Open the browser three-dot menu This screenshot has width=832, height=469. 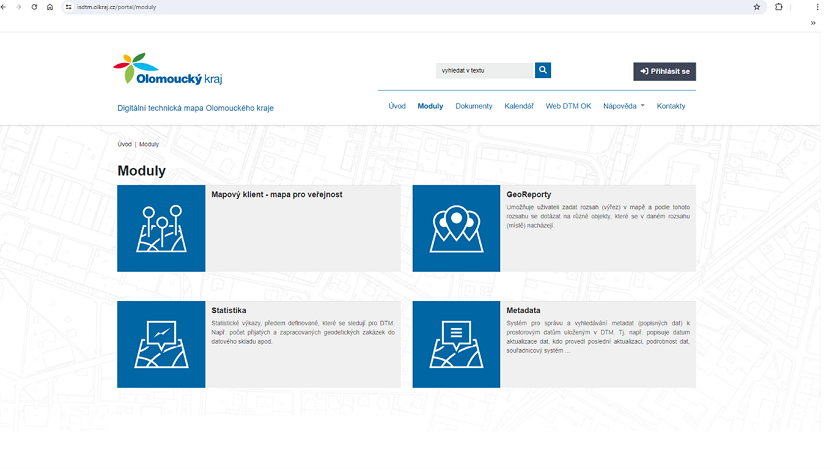tap(817, 7)
